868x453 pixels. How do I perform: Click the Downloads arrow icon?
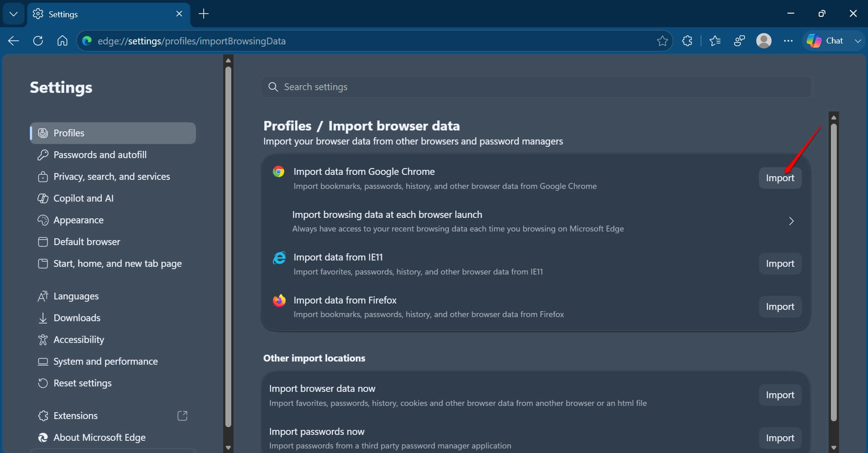click(x=43, y=318)
